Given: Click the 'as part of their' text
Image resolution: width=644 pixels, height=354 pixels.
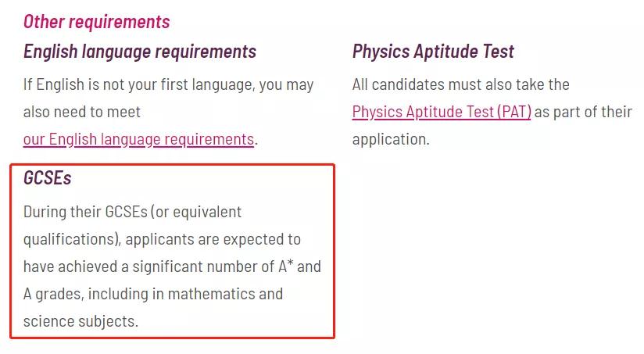Looking at the screenshot, I should (x=583, y=112).
